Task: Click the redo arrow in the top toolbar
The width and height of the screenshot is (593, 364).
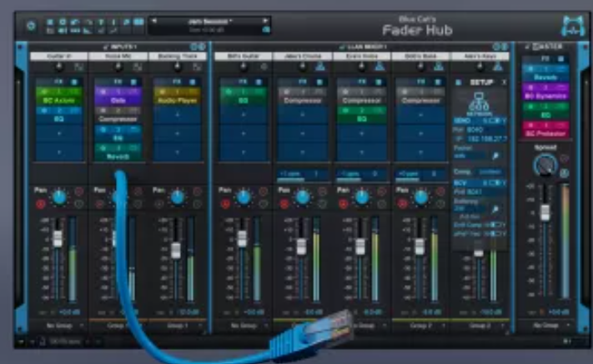Action: click(x=88, y=22)
